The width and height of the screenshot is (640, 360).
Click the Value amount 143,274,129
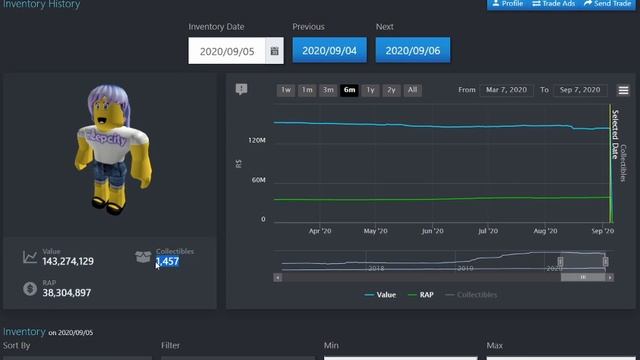click(68, 262)
